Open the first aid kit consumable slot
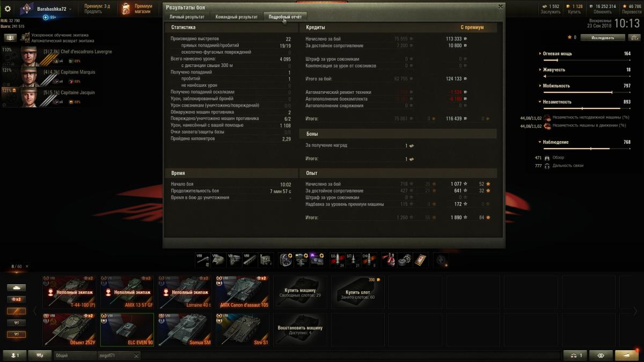Image resolution: width=644 pixels, height=362 pixels. [x=420, y=260]
